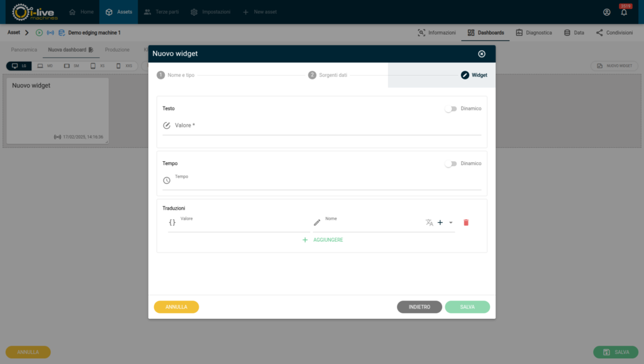
Task: Expand the dropdown arrow in Traduzioni row
Action: click(451, 222)
